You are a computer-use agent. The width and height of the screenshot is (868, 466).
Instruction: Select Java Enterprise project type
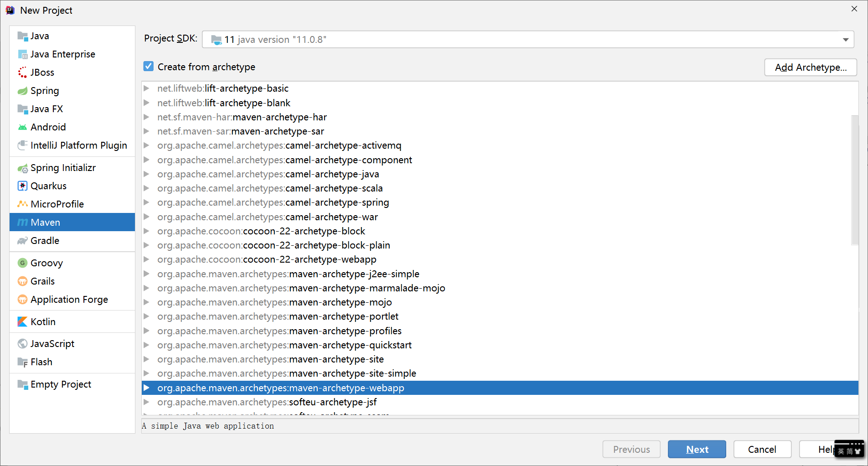72,54
